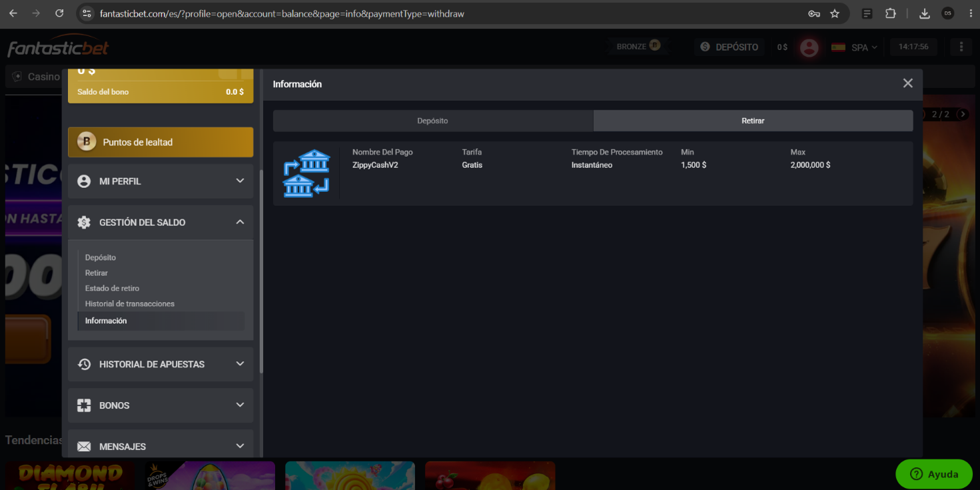The height and width of the screenshot is (490, 980).
Task: Expand the MI PERFIL section
Action: coord(161,181)
